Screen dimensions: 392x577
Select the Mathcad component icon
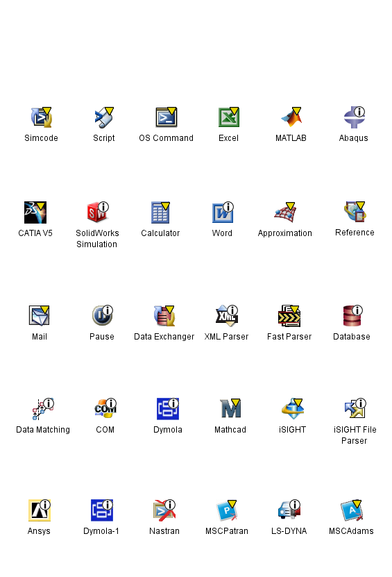(x=230, y=408)
